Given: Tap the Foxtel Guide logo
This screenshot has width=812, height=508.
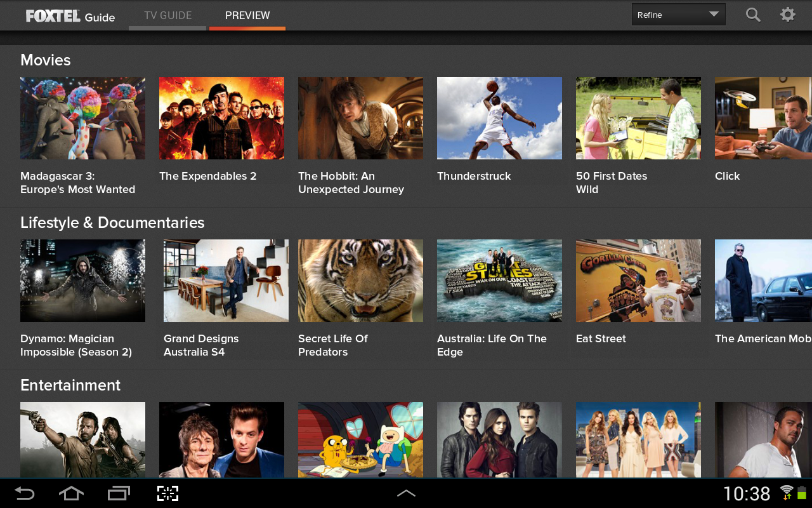Looking at the screenshot, I should [70, 16].
